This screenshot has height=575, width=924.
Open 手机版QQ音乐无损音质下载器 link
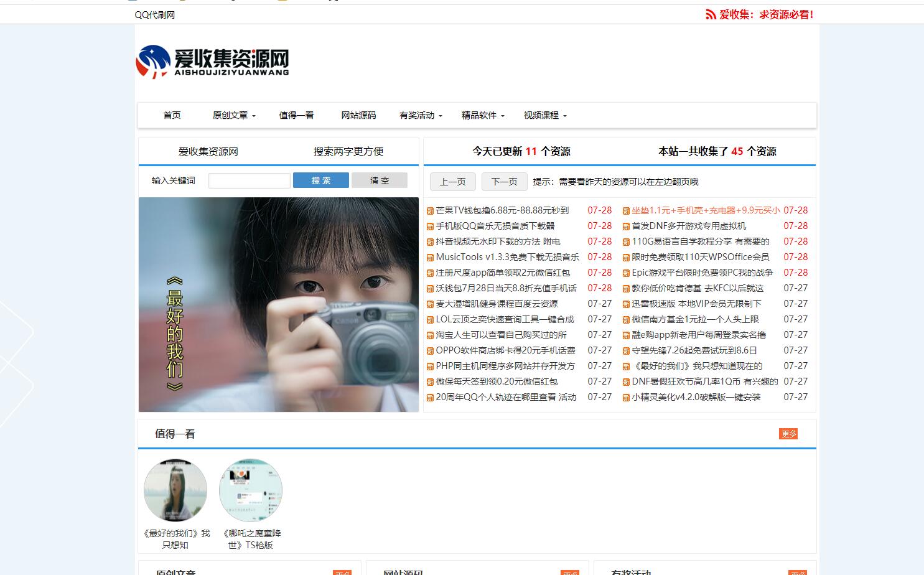(495, 226)
